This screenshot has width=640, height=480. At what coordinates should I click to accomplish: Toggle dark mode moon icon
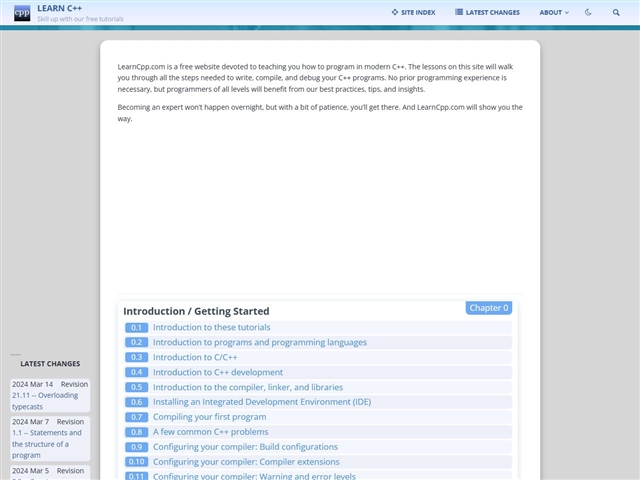click(588, 12)
